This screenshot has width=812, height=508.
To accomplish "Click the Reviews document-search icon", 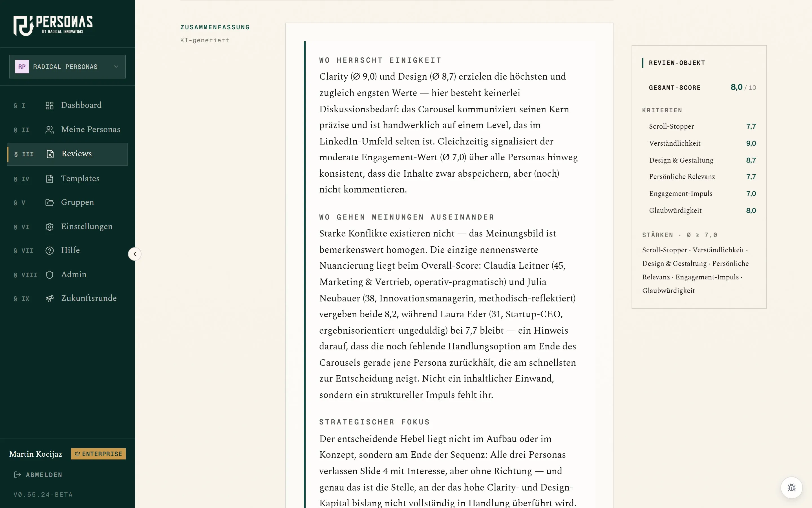I will (x=50, y=154).
